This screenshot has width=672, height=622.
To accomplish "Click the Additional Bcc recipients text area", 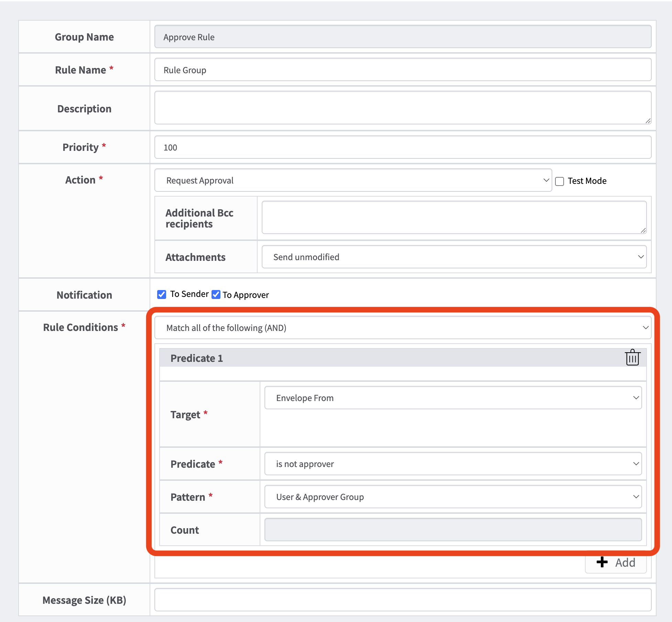I will coord(454,218).
